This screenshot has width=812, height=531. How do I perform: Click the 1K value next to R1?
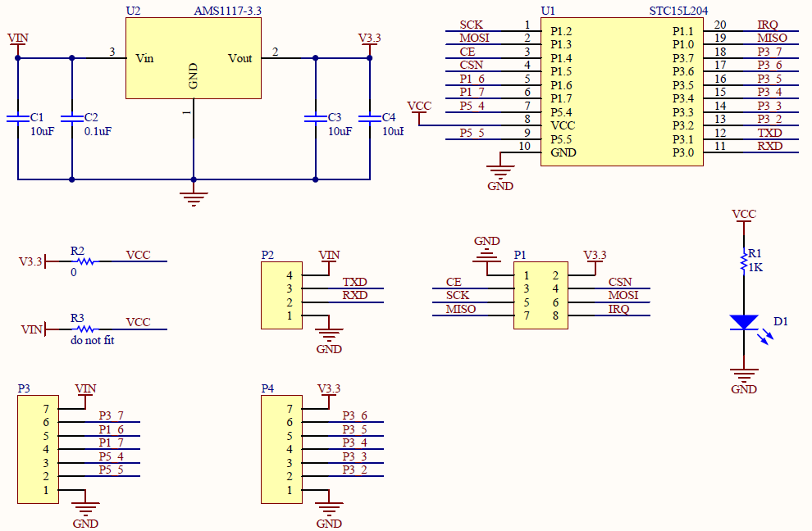[755, 268]
